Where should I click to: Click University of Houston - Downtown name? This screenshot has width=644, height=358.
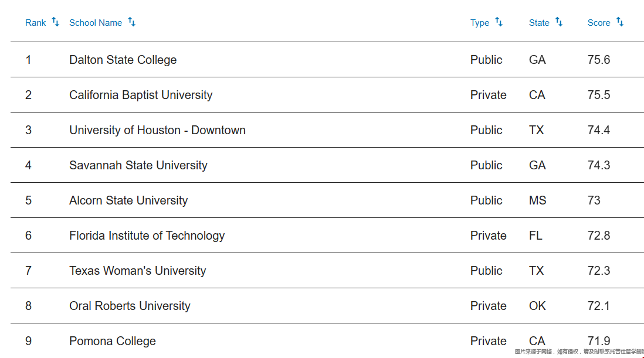coord(157,130)
